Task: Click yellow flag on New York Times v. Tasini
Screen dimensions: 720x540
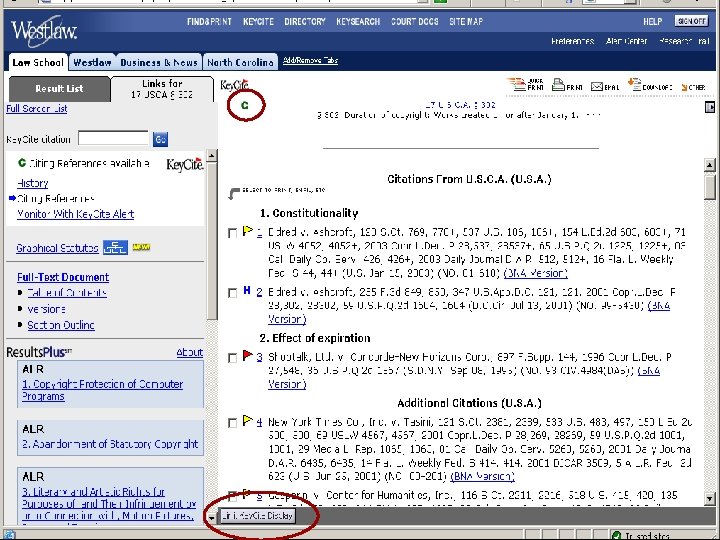Action: [x=248, y=420]
